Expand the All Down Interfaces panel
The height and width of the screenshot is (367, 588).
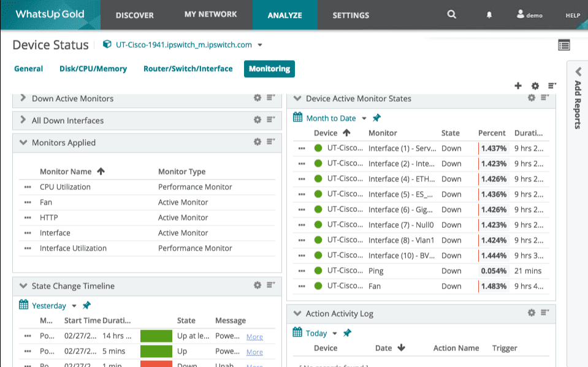coord(23,120)
